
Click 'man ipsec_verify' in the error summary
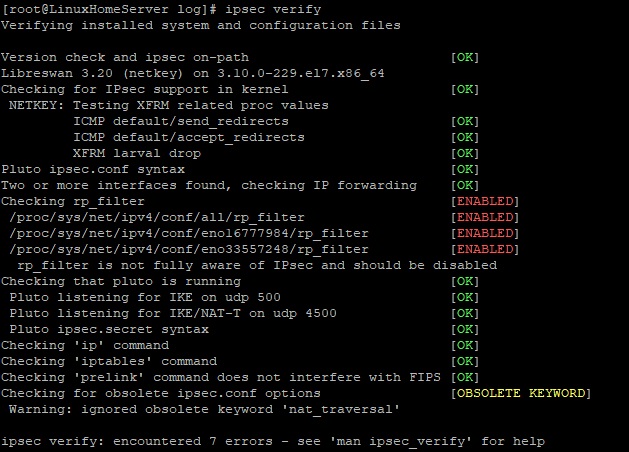coord(401,442)
